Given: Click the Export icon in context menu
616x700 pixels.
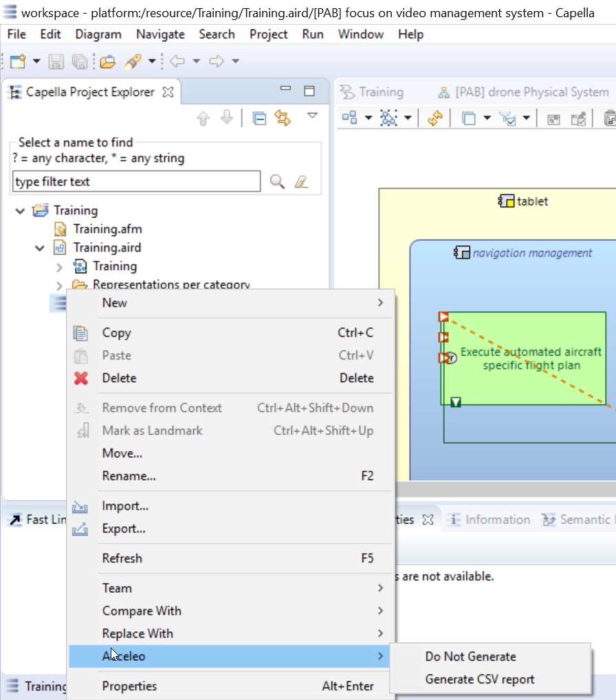Looking at the screenshot, I should (x=80, y=529).
